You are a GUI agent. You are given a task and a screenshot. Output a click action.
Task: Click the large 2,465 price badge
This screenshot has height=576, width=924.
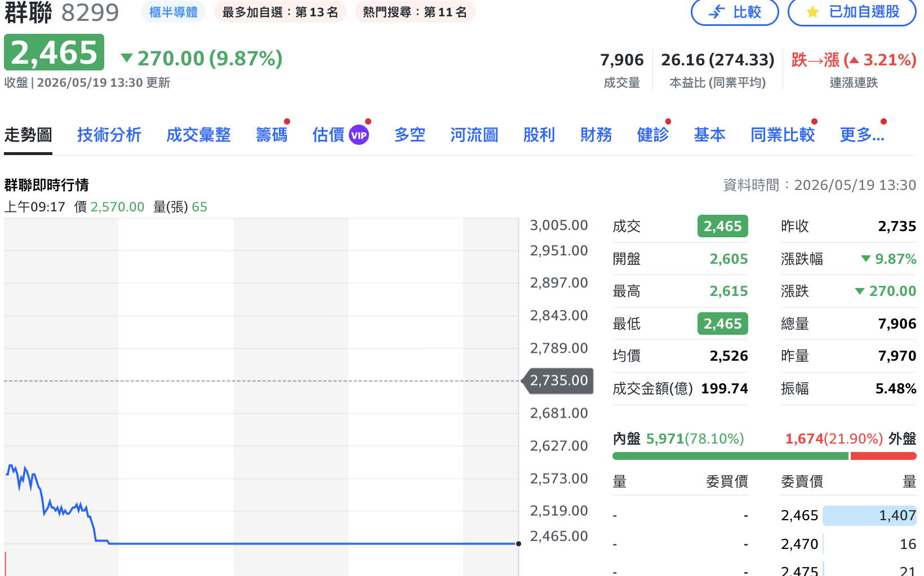tap(54, 52)
